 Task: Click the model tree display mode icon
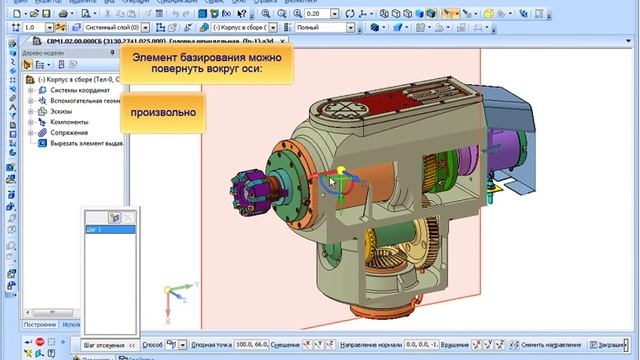pos(27,64)
